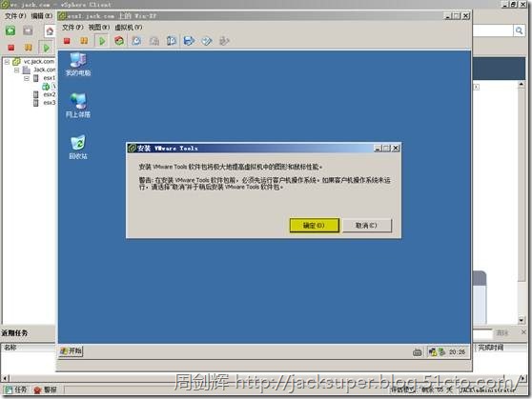Click the 20:26 clock in the guest system tray
This screenshot has width=532, height=399.
click(x=457, y=352)
